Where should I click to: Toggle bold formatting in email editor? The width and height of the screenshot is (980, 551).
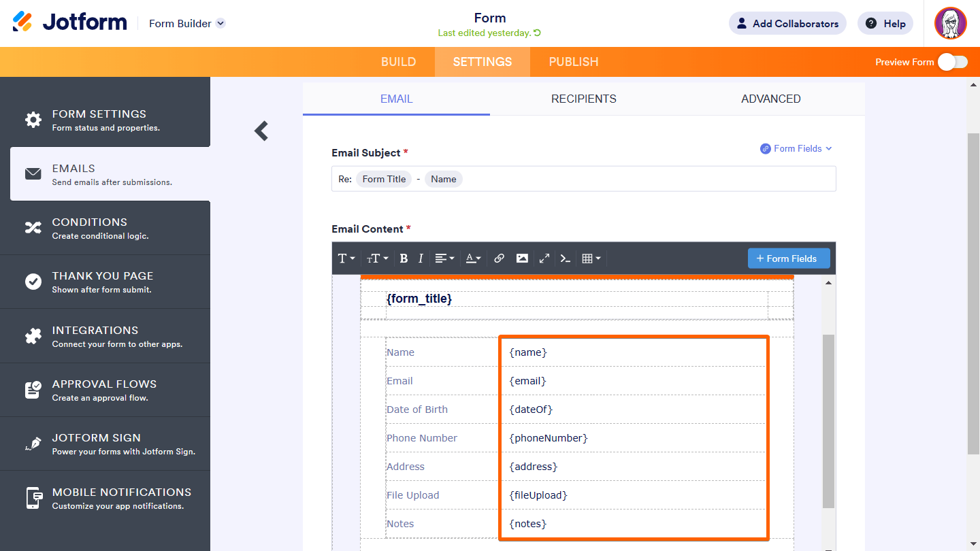(x=404, y=258)
